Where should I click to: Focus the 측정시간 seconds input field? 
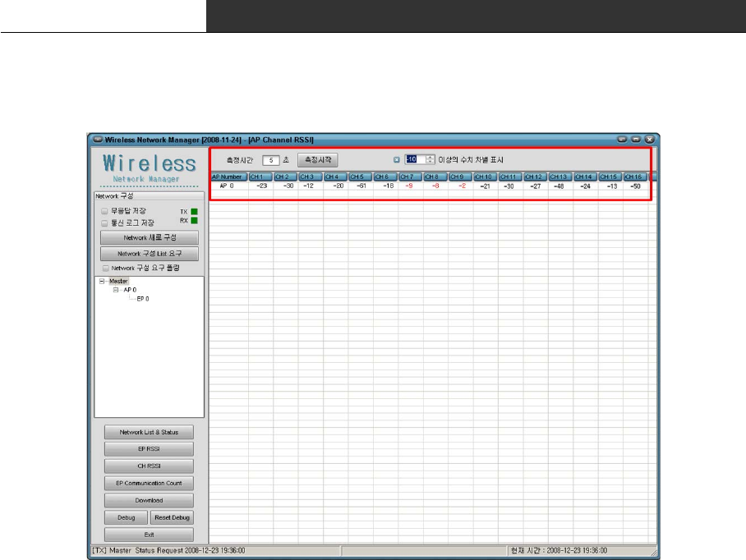point(270,160)
